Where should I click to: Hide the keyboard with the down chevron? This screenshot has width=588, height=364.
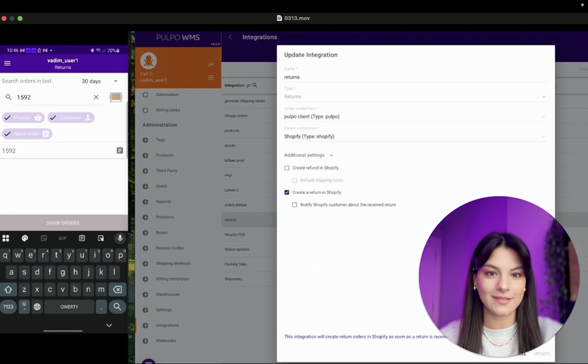pyautogui.click(x=109, y=325)
